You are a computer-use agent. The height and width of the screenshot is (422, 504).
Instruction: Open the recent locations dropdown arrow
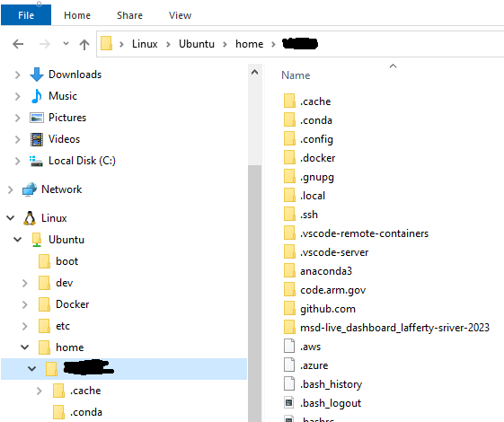[66, 43]
